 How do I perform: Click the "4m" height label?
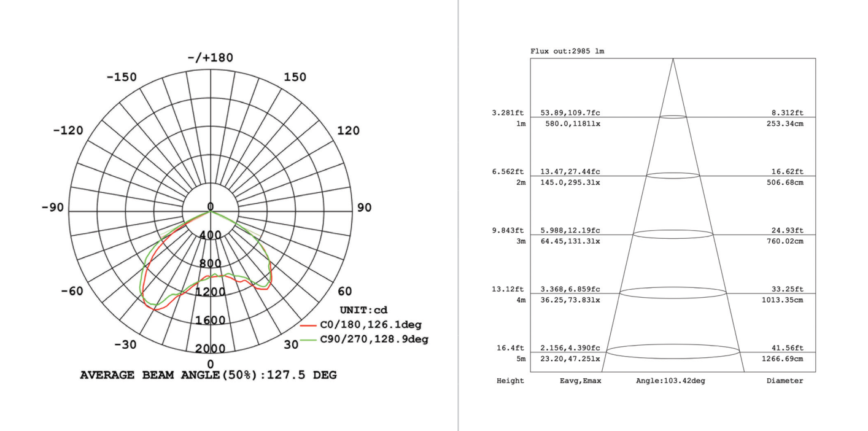point(521,300)
